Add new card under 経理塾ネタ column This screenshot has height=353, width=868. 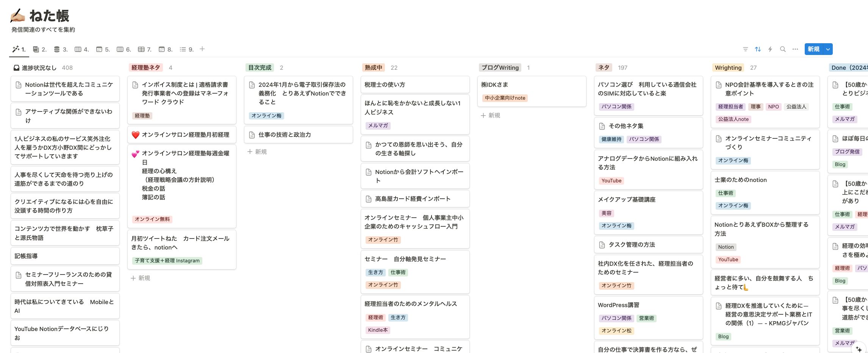(x=141, y=278)
